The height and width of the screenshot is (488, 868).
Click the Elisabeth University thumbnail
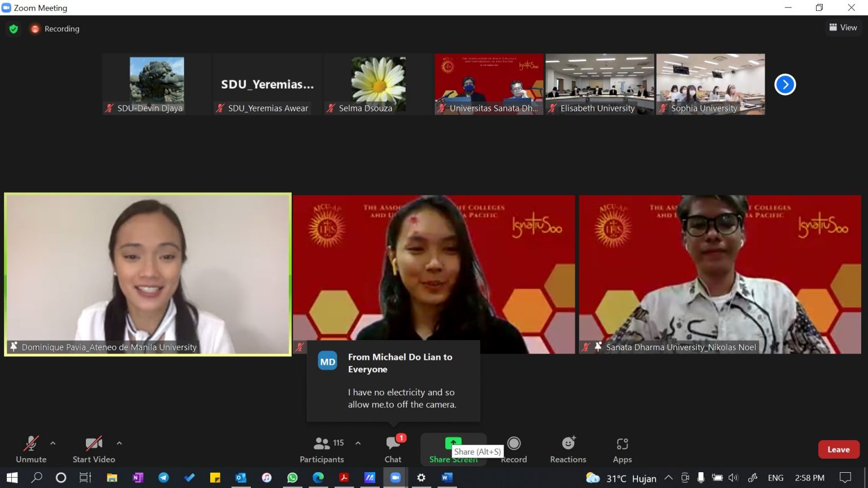pos(600,84)
